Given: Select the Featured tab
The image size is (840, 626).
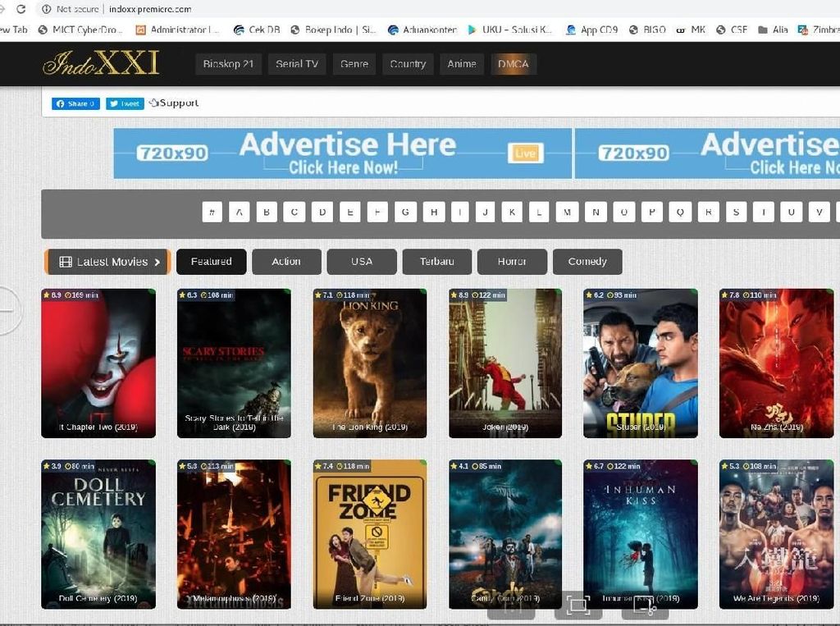Looking at the screenshot, I should click(x=211, y=262).
